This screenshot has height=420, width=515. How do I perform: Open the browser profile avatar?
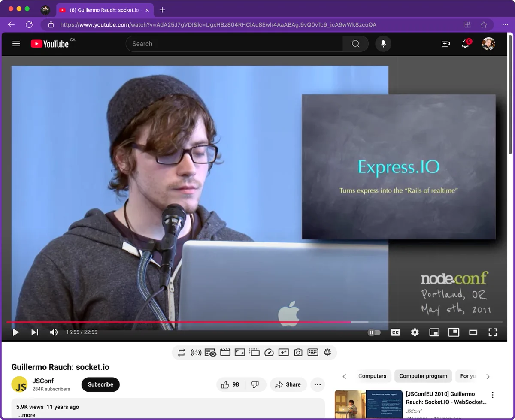(45, 10)
